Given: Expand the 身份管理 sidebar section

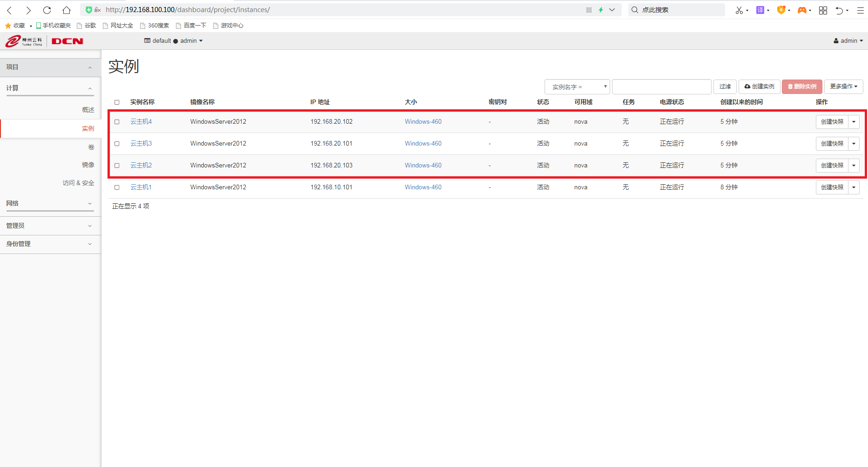Looking at the screenshot, I should point(50,244).
